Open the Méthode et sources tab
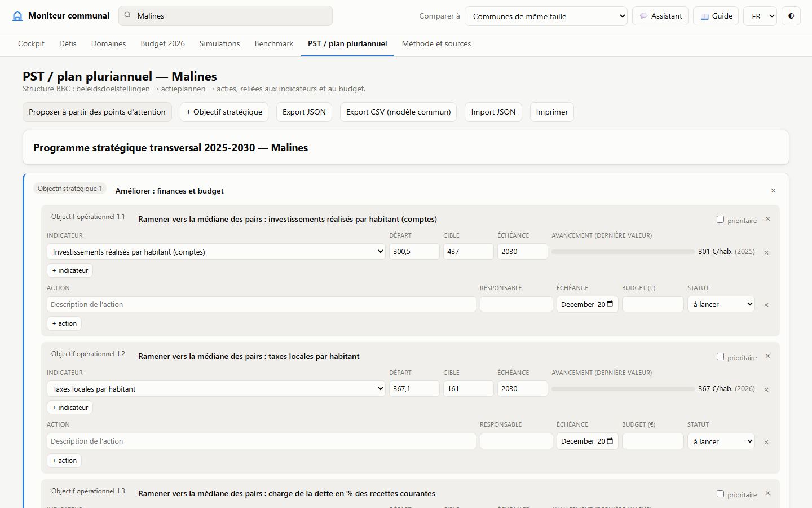This screenshot has width=812, height=508. [436, 43]
